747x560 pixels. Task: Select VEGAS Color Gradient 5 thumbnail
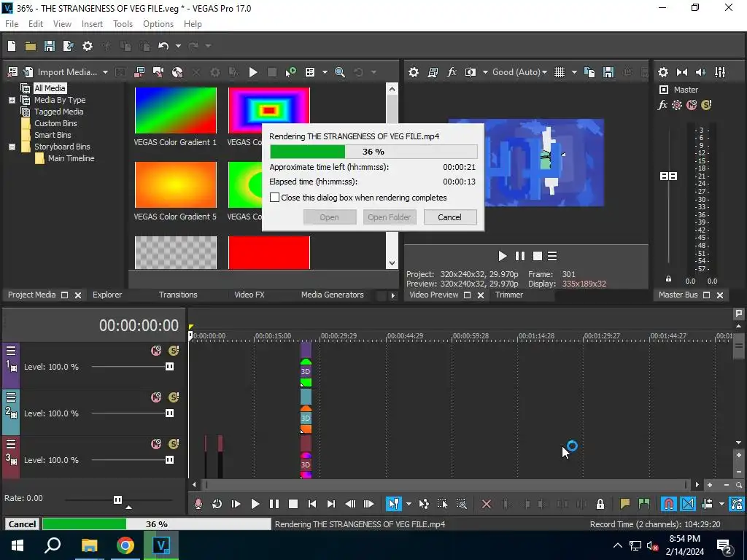[175, 184]
